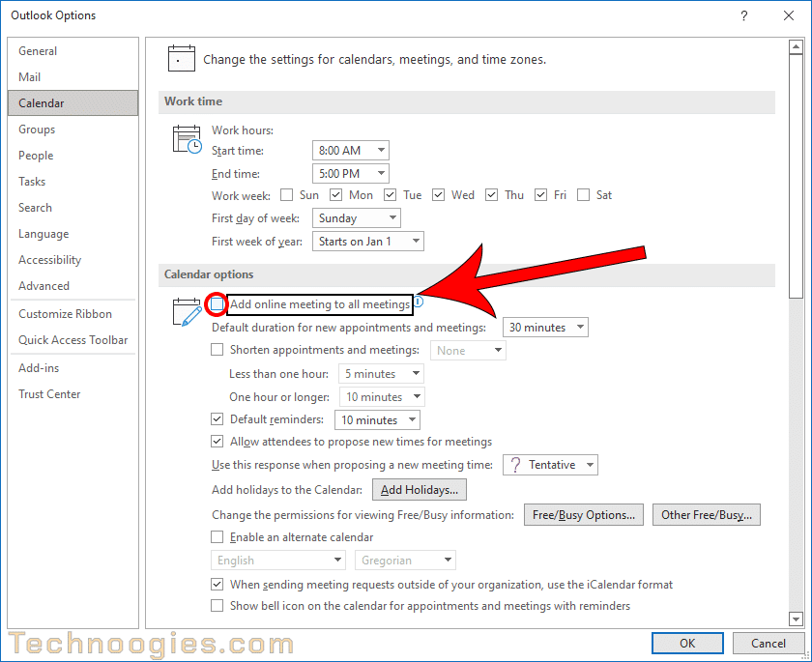Viewport: 812px width, 662px height.
Task: Toggle Shorten appointments and meetings checkbox
Action: (x=217, y=351)
